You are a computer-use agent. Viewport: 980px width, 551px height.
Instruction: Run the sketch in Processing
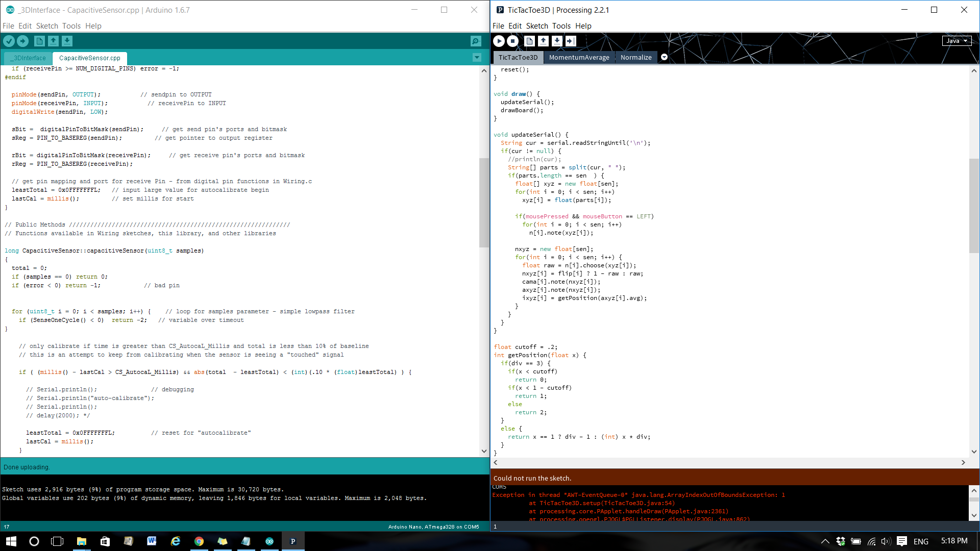point(499,41)
